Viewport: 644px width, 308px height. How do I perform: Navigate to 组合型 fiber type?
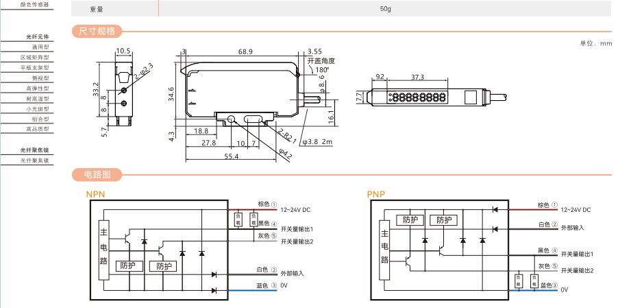[41, 119]
